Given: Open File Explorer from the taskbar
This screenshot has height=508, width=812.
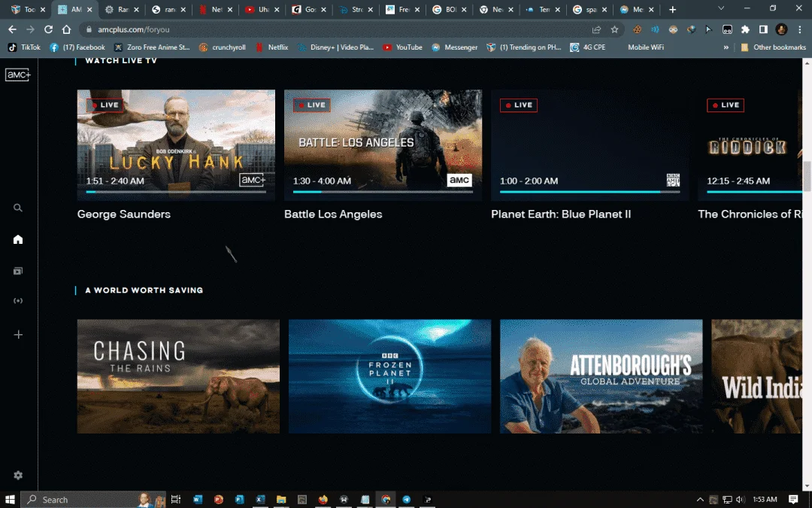Looking at the screenshot, I should click(281, 500).
